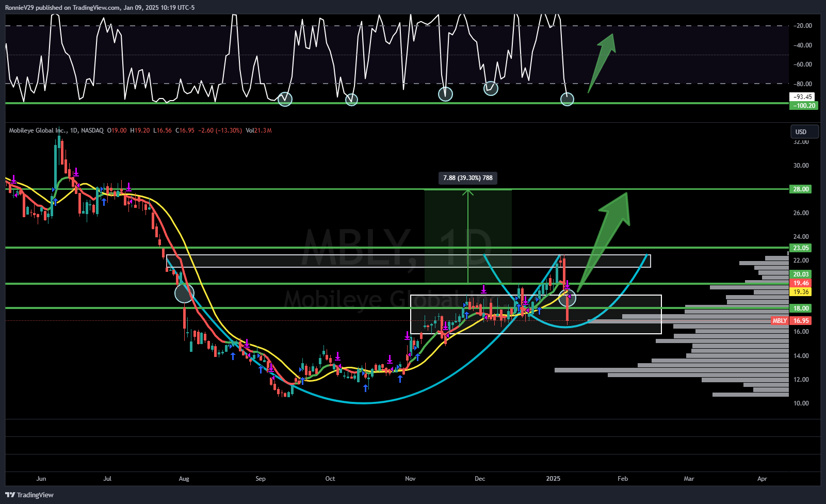Click the close value C16.95
This screenshot has height=504, width=826.
pos(185,131)
